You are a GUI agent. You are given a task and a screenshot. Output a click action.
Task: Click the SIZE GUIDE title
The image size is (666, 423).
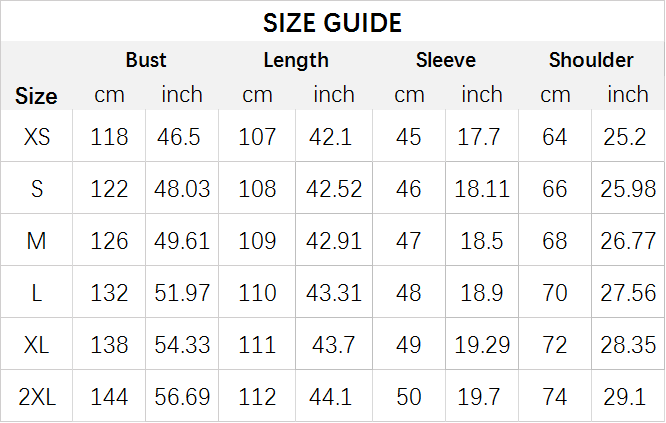(x=332, y=23)
